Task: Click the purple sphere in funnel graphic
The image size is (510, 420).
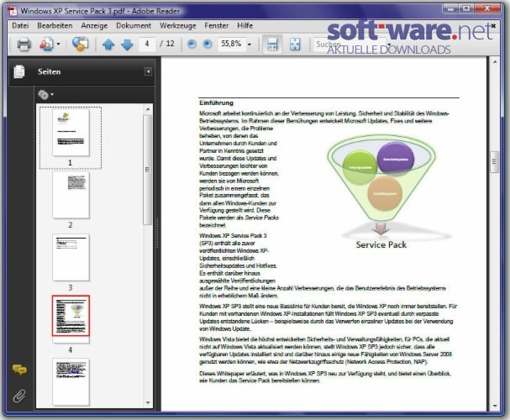Action: [x=396, y=159]
